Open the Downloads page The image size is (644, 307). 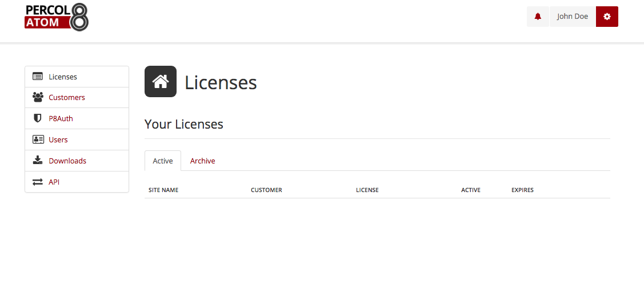pos(77,161)
